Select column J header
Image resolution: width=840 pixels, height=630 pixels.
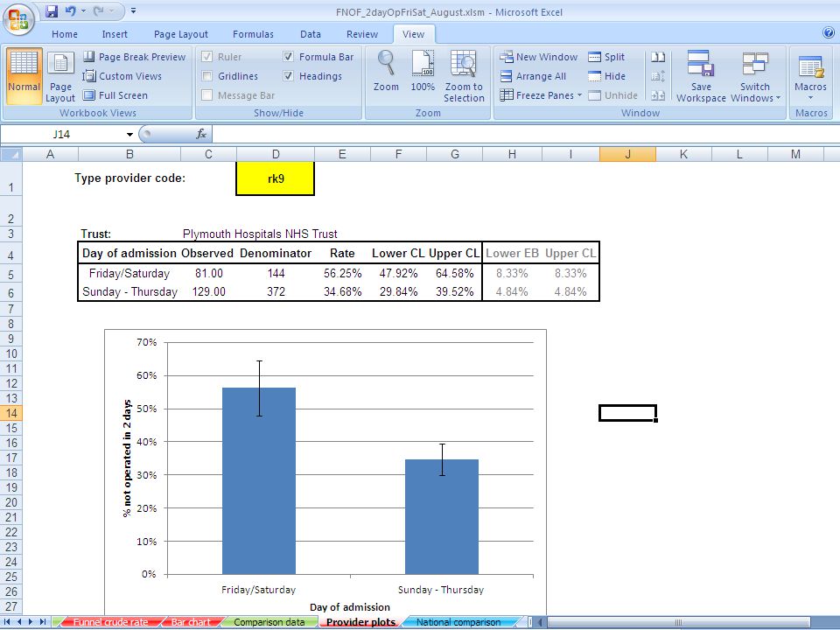(628, 154)
